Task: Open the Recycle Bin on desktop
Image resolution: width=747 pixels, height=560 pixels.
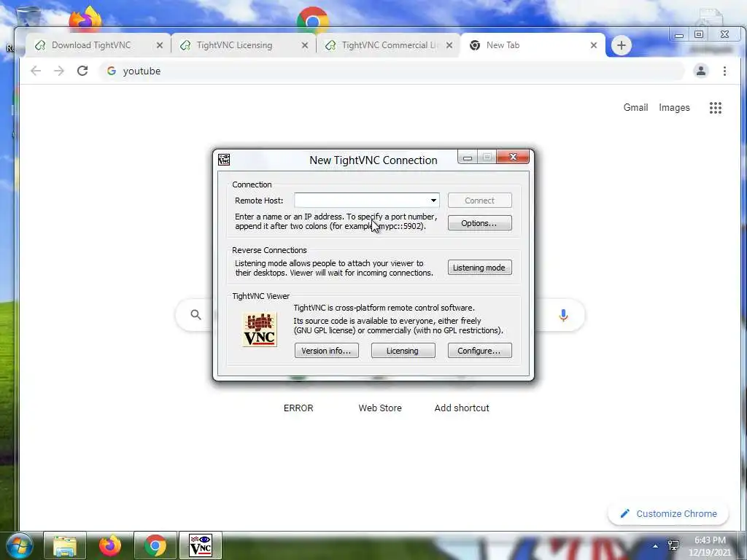Action: 28,17
